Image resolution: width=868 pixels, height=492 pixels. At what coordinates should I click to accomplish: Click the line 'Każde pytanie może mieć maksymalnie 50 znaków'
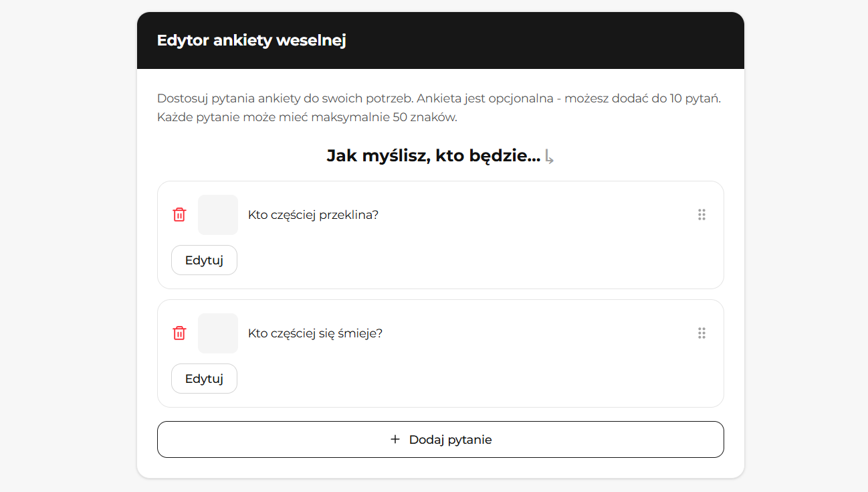click(x=307, y=117)
